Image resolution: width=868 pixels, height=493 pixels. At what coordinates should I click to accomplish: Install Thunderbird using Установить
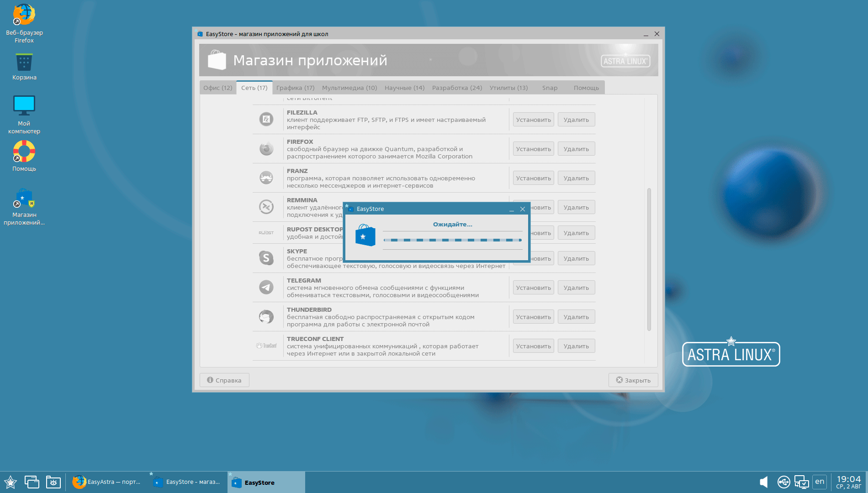(x=534, y=317)
